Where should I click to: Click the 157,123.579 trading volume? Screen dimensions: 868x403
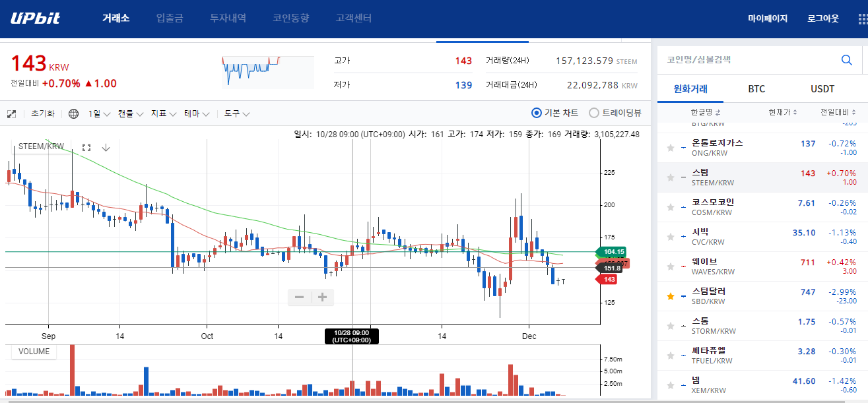[x=585, y=61]
